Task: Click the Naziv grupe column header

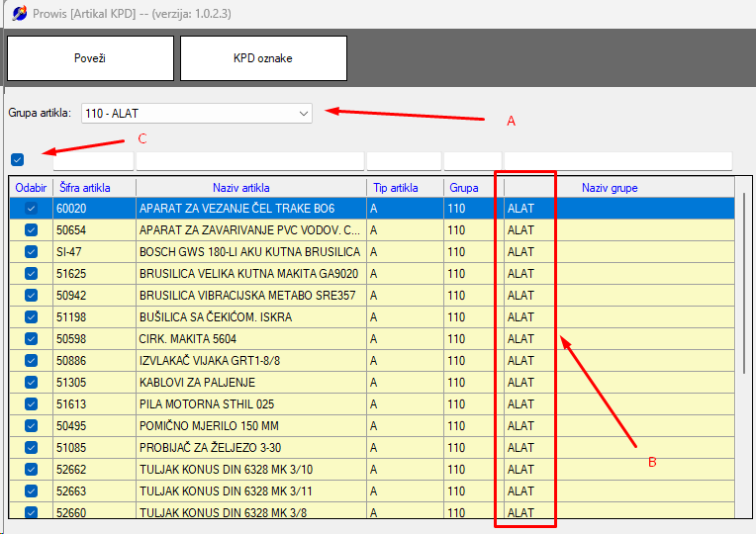Action: [610, 188]
